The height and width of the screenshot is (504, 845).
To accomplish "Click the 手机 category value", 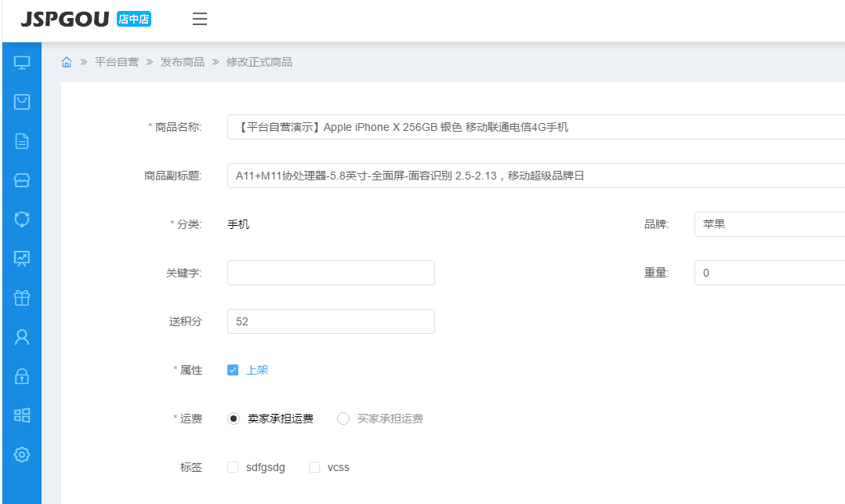I will pos(238,224).
